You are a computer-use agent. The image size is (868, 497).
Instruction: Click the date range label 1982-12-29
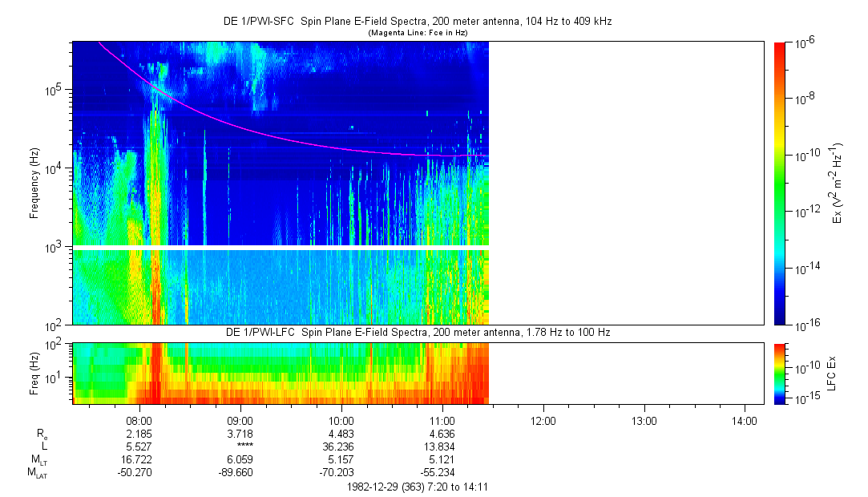[417, 487]
